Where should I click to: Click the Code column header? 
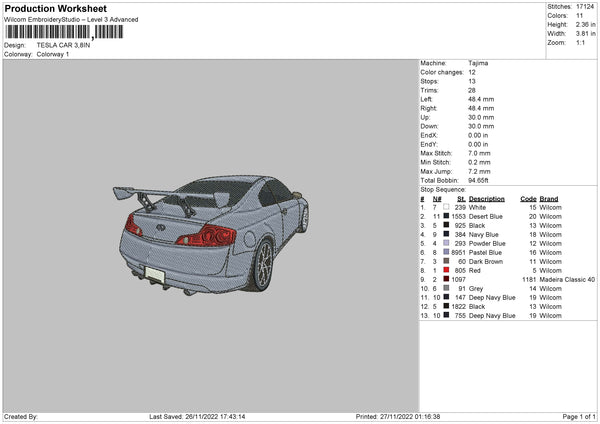pos(529,197)
